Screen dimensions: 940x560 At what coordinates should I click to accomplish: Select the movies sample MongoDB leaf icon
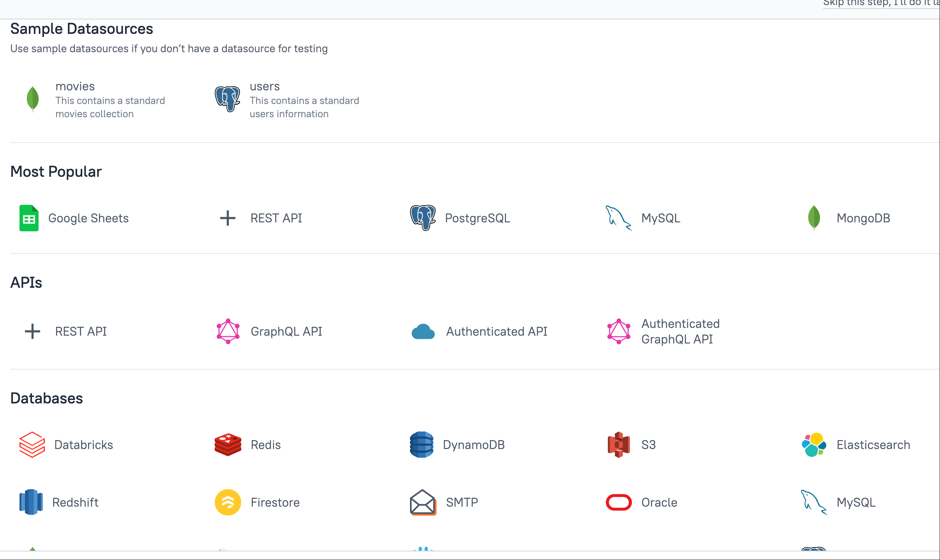(33, 99)
